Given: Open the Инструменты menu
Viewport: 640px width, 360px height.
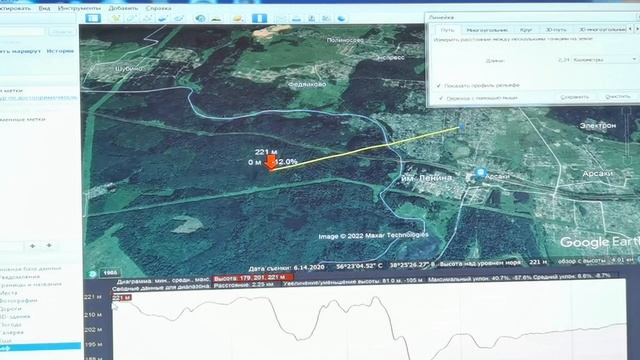Looking at the screenshot, I should click(x=79, y=8).
